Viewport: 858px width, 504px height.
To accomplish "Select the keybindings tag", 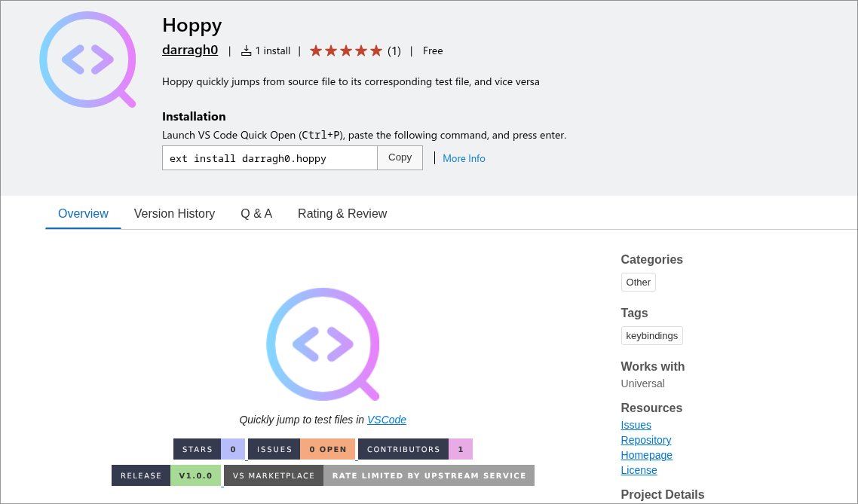I will pyautogui.click(x=651, y=335).
